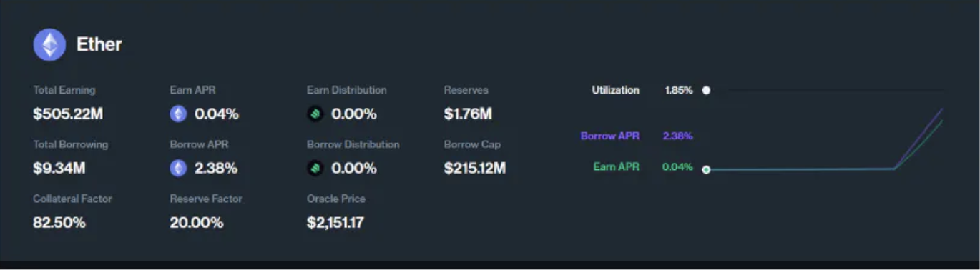Click the COMP icon next to Borrow Distribution
Screen dimensions: 980x270
[315, 168]
